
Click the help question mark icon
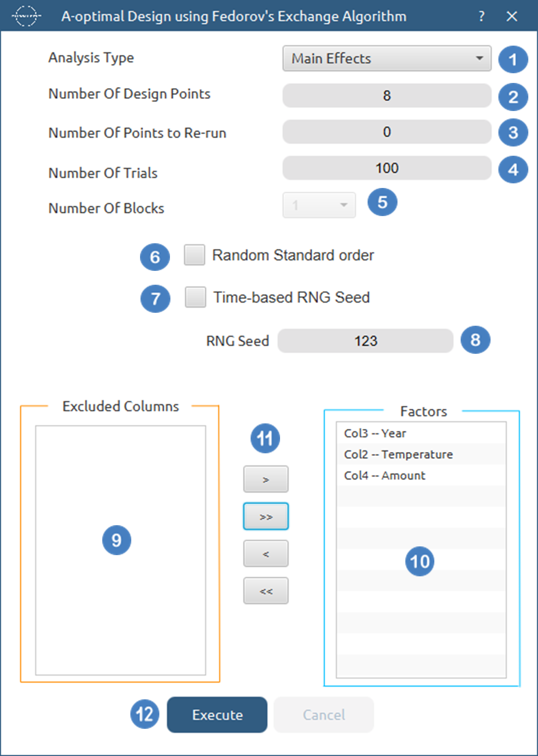pos(481,17)
